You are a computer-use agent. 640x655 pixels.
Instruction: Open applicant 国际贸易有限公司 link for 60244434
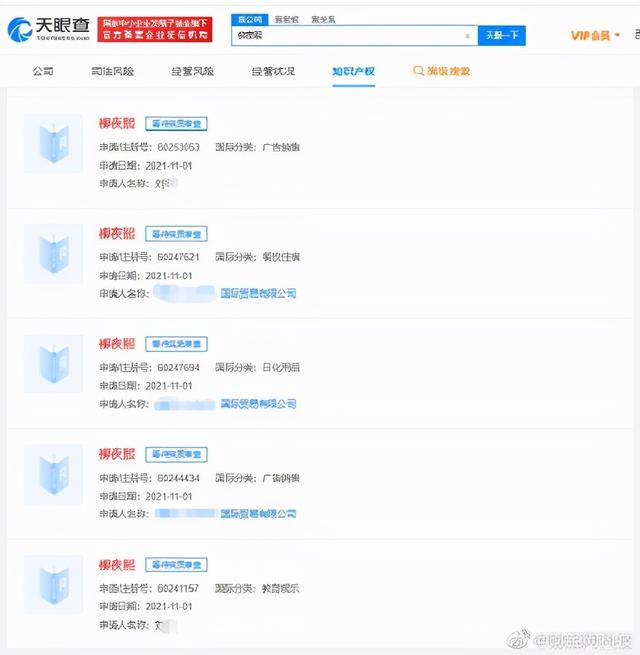pos(258,513)
